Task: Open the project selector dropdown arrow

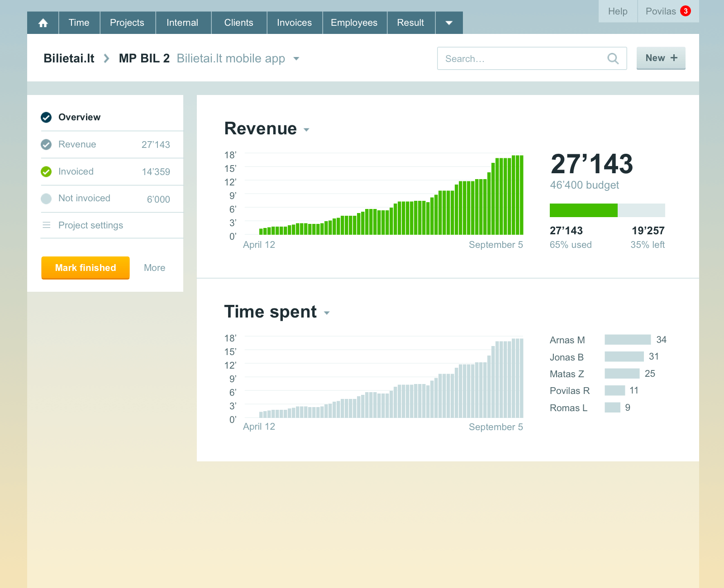Action: coord(296,59)
